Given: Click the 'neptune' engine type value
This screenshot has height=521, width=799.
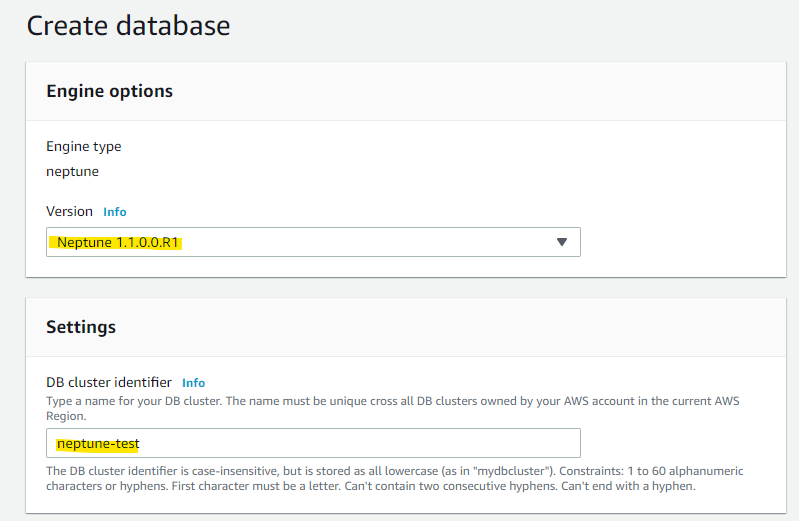Looking at the screenshot, I should coord(72,172).
